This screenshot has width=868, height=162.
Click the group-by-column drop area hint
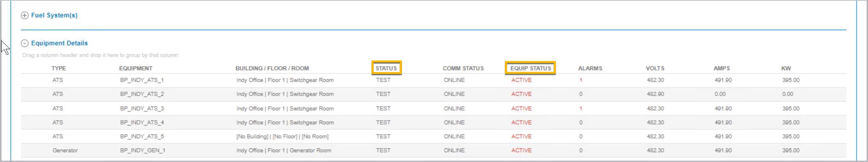[100, 55]
